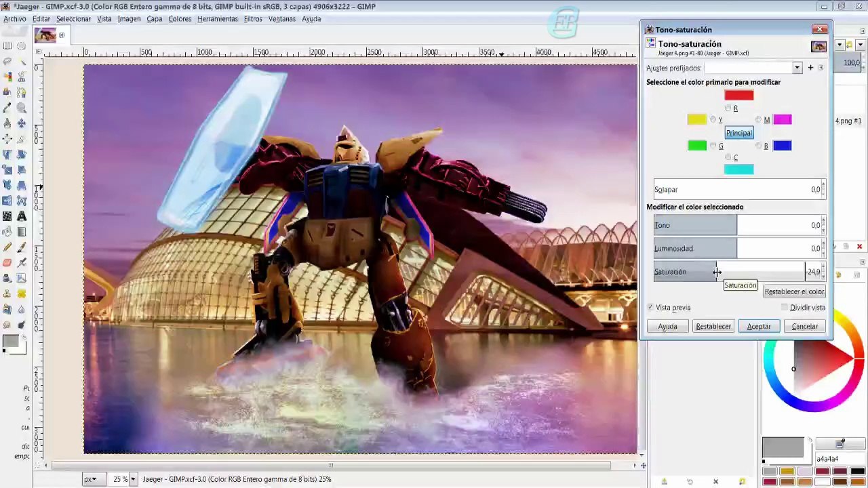868x488 pixels.
Task: Select the Rectangle Select tool
Action: click(x=7, y=46)
